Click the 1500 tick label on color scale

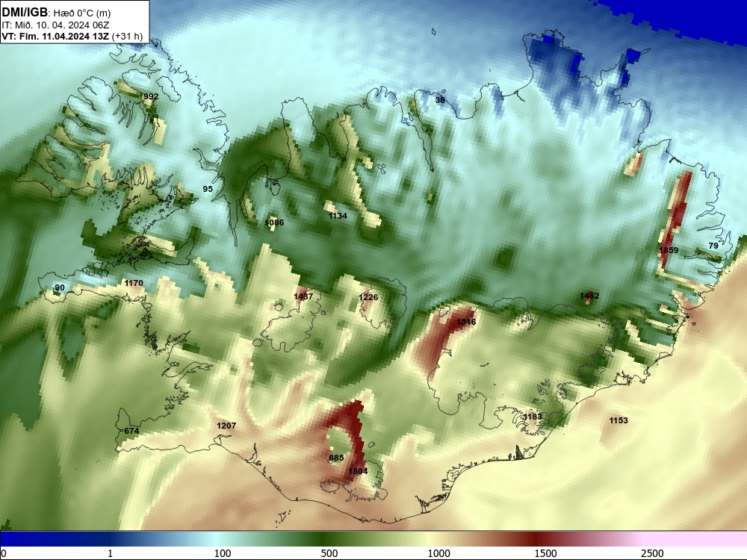545,553
